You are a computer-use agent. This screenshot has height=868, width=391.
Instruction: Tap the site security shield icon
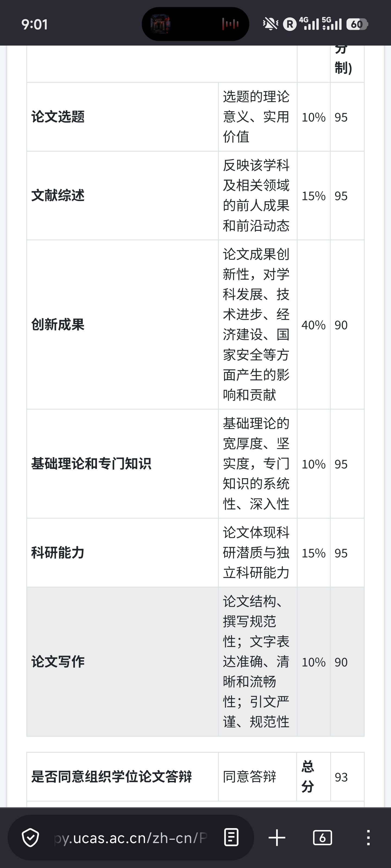tap(30, 838)
